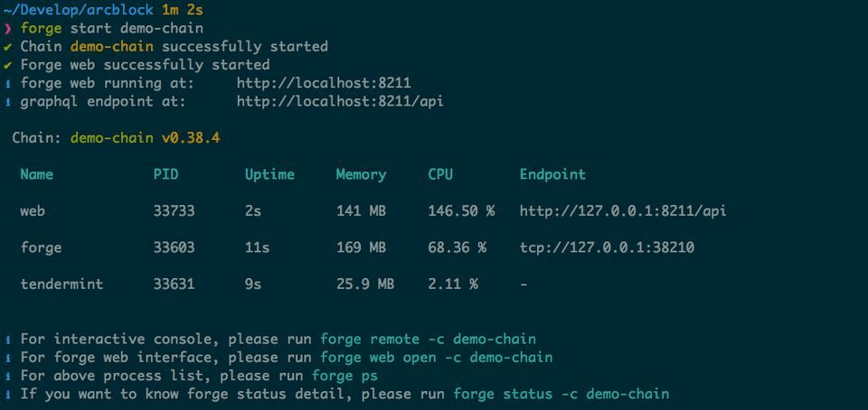This screenshot has width=868, height=410.
Task: Click the info icon before forge web running at
Action: coord(7,83)
